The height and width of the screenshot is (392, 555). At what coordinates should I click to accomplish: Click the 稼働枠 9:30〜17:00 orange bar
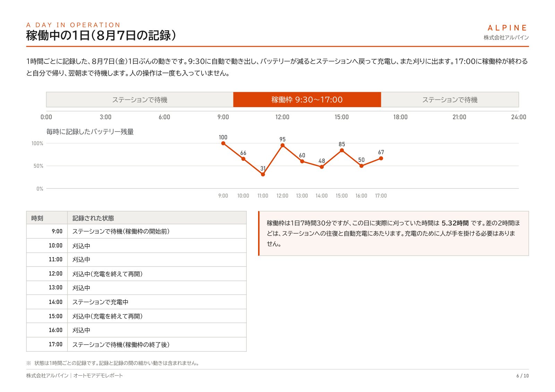pos(307,99)
